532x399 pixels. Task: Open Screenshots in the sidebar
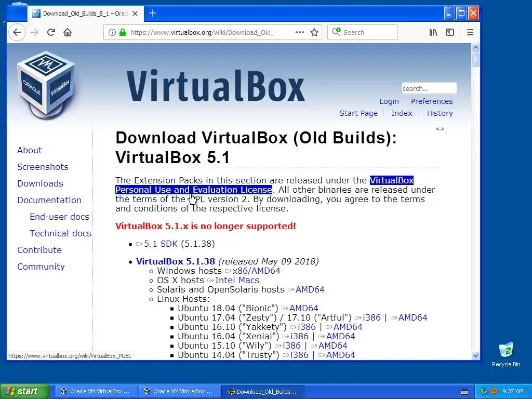coord(43,167)
